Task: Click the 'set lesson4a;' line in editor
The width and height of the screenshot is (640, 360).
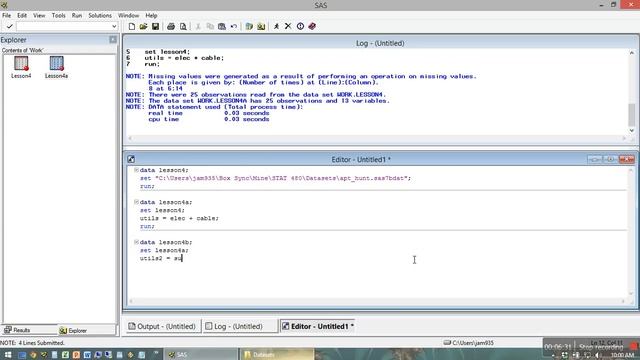Action: click(x=164, y=250)
